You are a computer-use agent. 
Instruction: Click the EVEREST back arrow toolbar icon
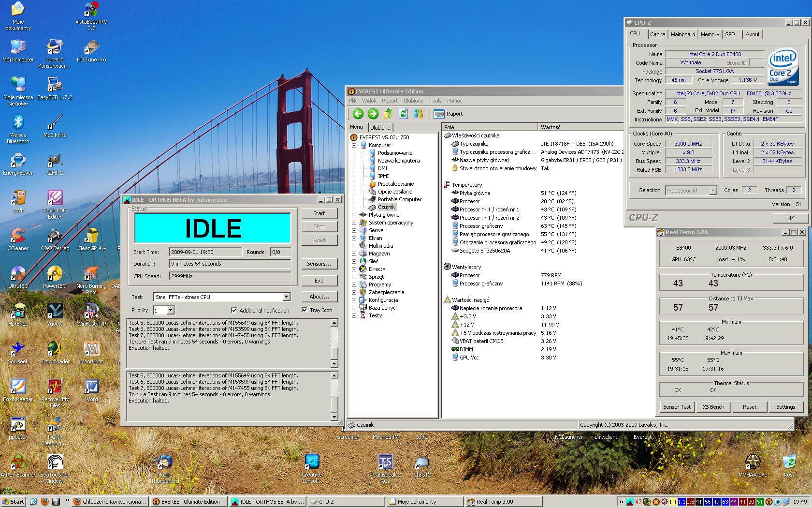click(358, 114)
